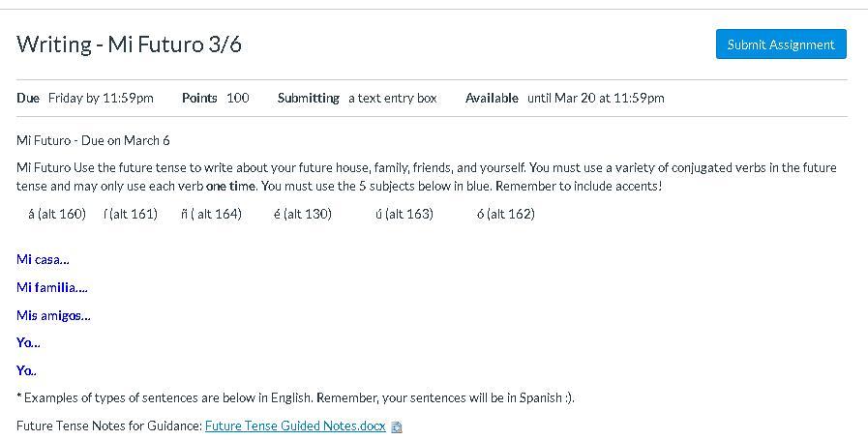Click the Submit Assignment button

[x=781, y=44]
